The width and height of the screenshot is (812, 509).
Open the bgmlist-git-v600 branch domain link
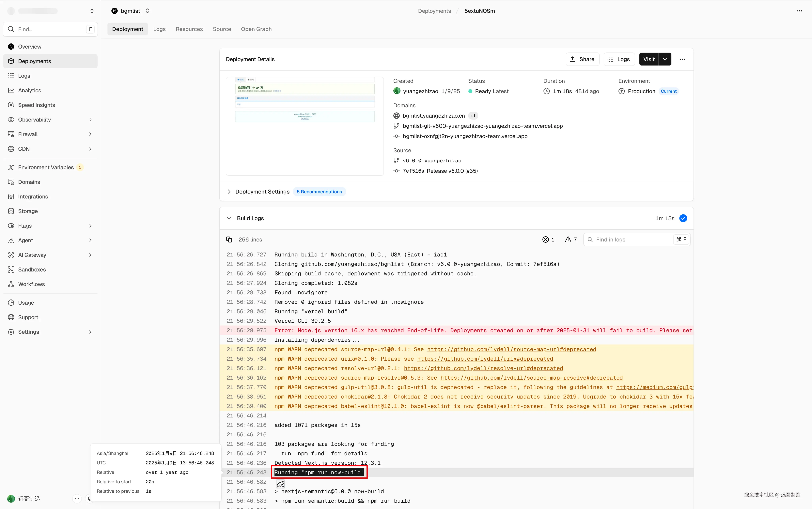[x=482, y=126]
